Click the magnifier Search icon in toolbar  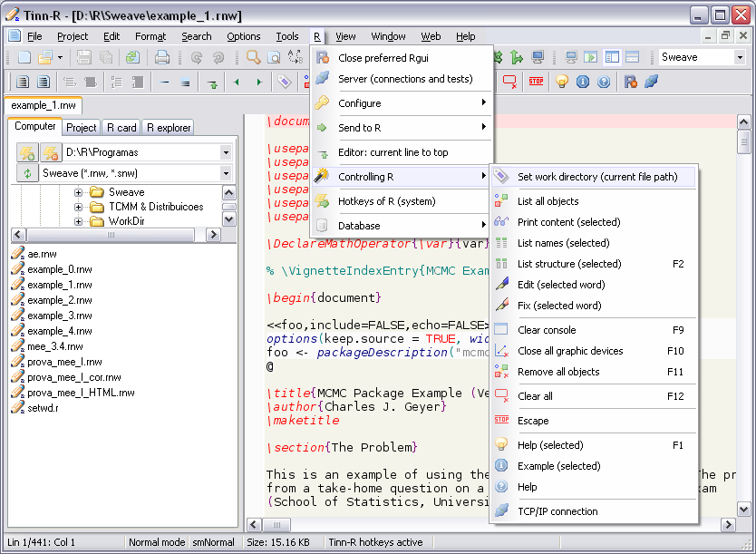point(253,57)
